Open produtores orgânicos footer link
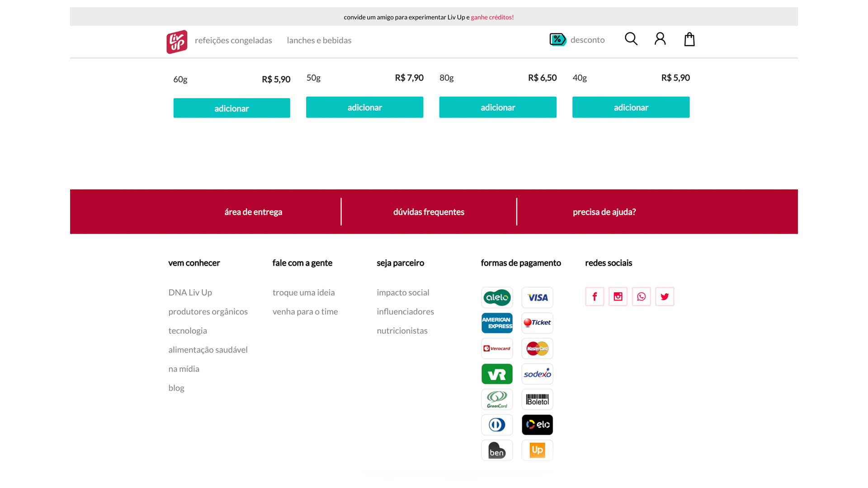Screen dimensions: 868x488 (208, 311)
